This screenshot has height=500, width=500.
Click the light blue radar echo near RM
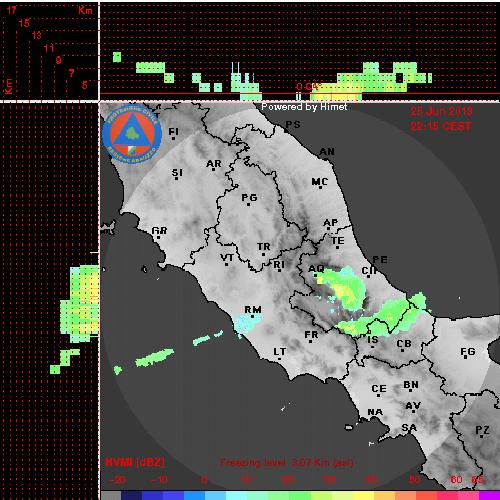246,323
